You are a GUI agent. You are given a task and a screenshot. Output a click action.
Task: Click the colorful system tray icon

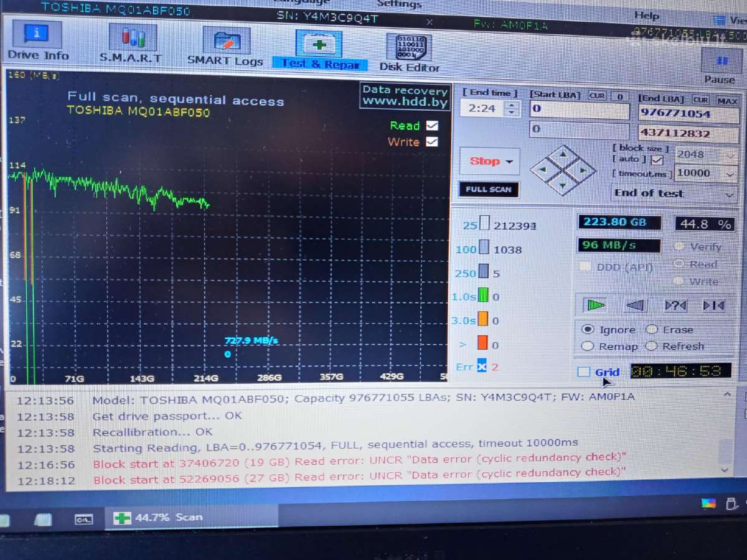coord(708,503)
